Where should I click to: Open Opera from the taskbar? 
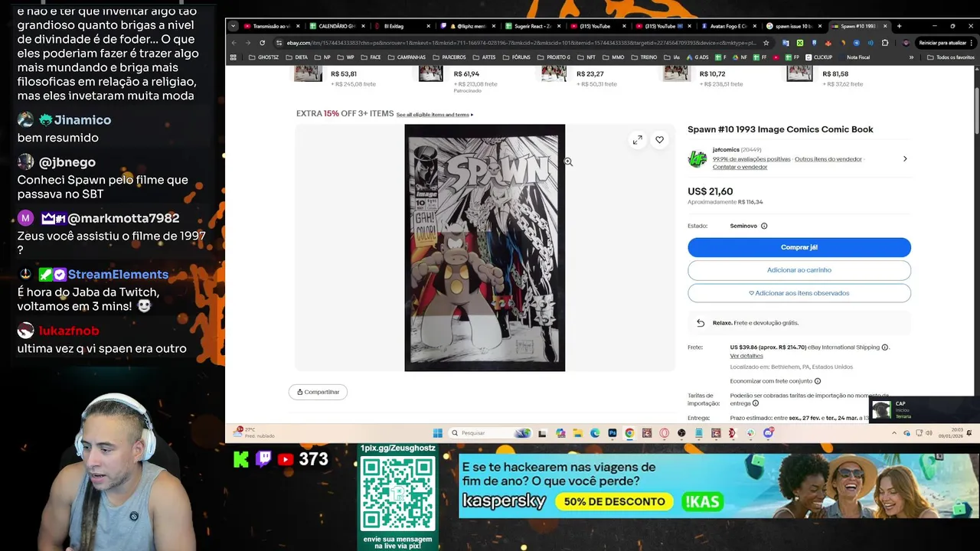click(x=664, y=433)
